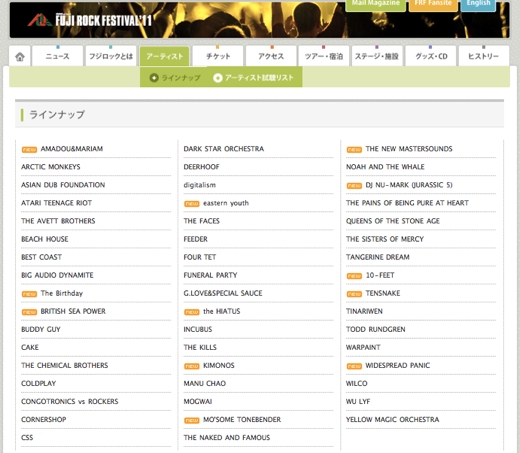Image resolution: width=520 pixels, height=453 pixels.
Task: Open BEACH HOUSE artist link
Action: coord(45,239)
